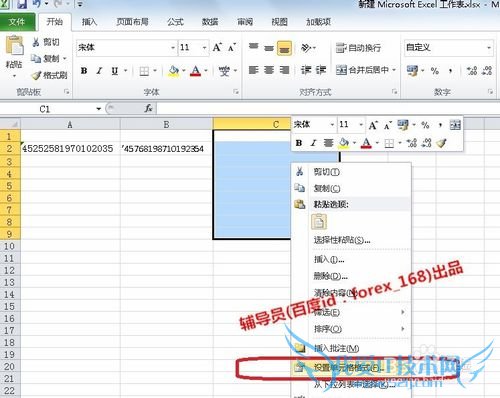The height and width of the screenshot is (398, 500).
Task: Open underline style dropdown arrow
Action: pos(126,71)
